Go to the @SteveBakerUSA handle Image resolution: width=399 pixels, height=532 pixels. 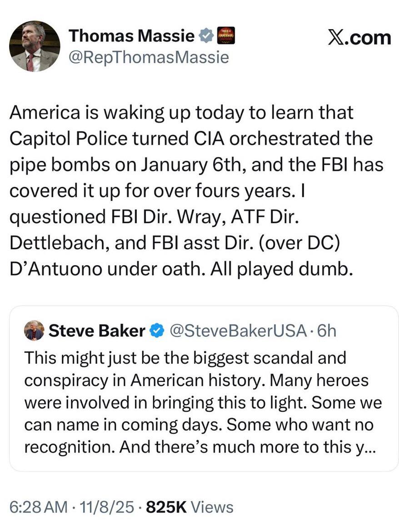point(237,331)
